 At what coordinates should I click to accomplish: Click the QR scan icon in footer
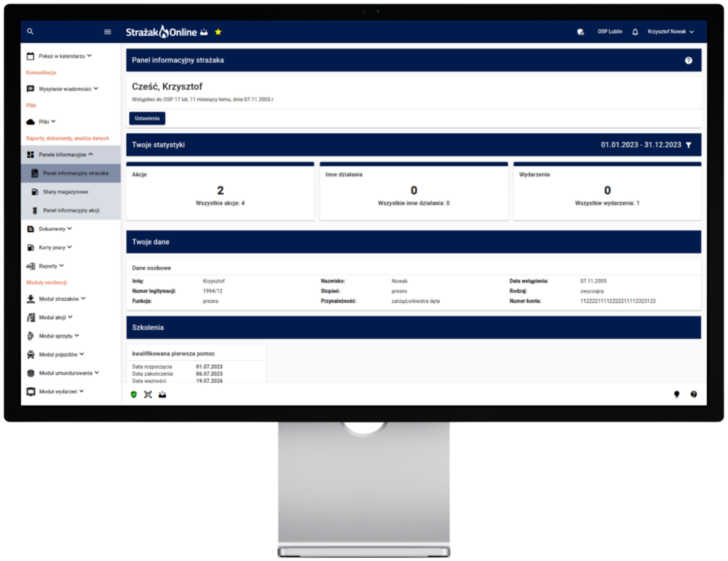(x=148, y=394)
